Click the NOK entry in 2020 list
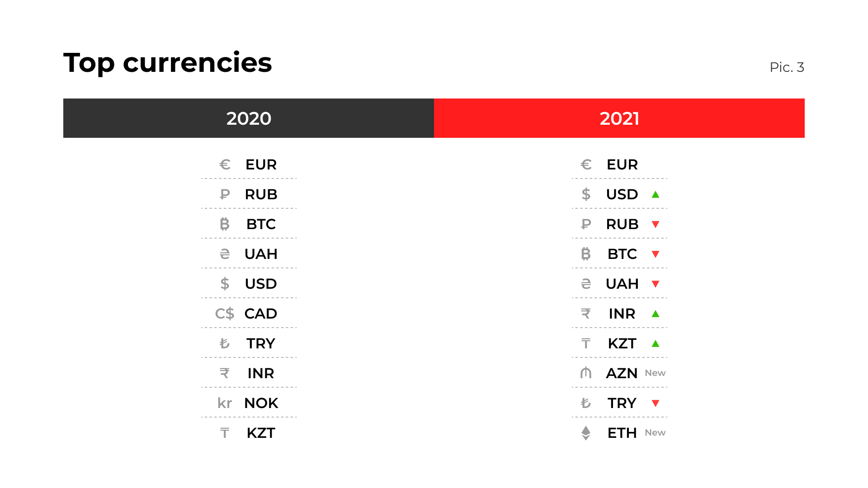The height and width of the screenshot is (488, 868). 261,403
